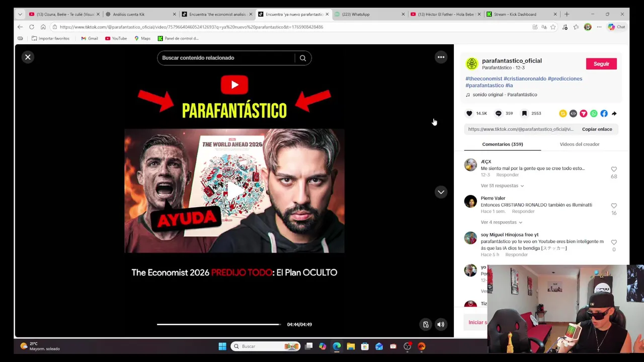Open browser settings three-dot menu
The height and width of the screenshot is (362, 644).
(x=599, y=27)
